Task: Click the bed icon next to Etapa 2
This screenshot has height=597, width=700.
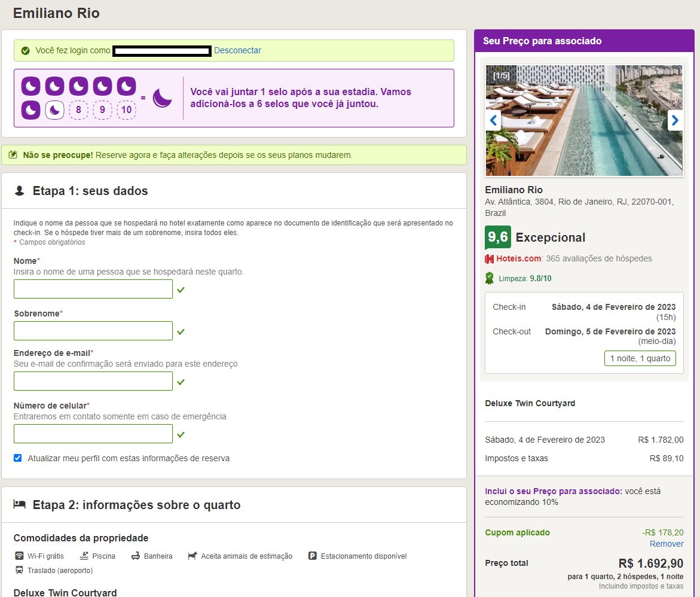Action: click(x=19, y=504)
